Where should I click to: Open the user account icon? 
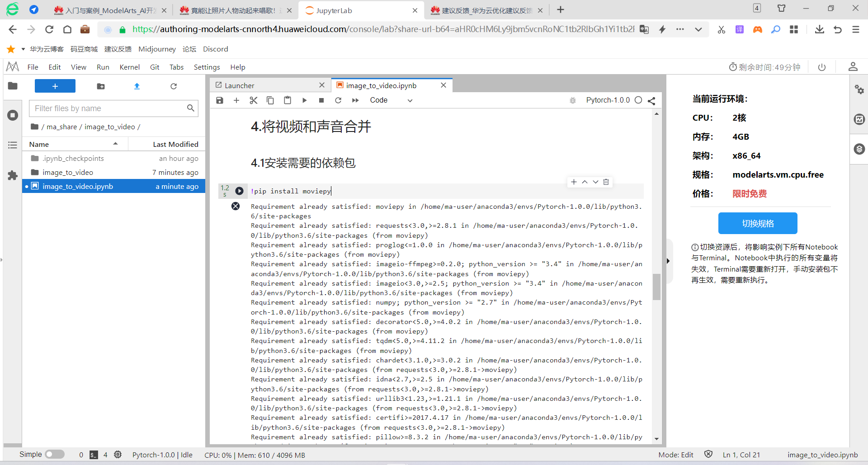click(x=853, y=67)
